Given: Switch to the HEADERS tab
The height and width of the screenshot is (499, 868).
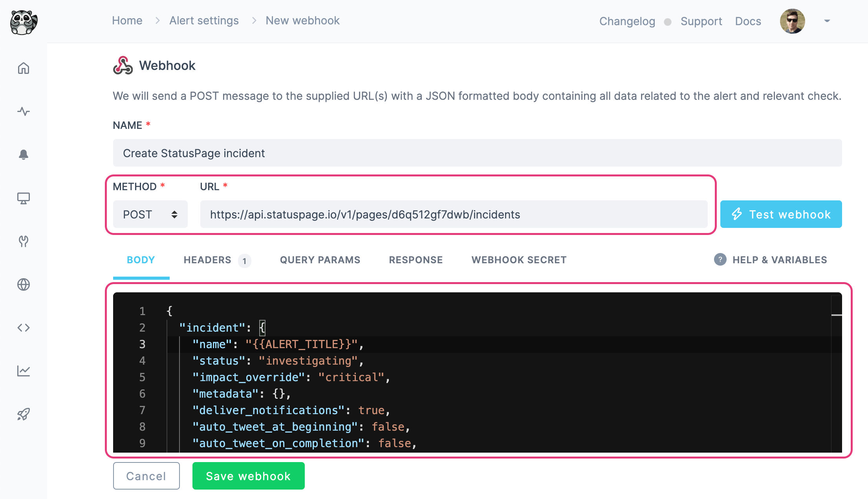Looking at the screenshot, I should point(207,260).
